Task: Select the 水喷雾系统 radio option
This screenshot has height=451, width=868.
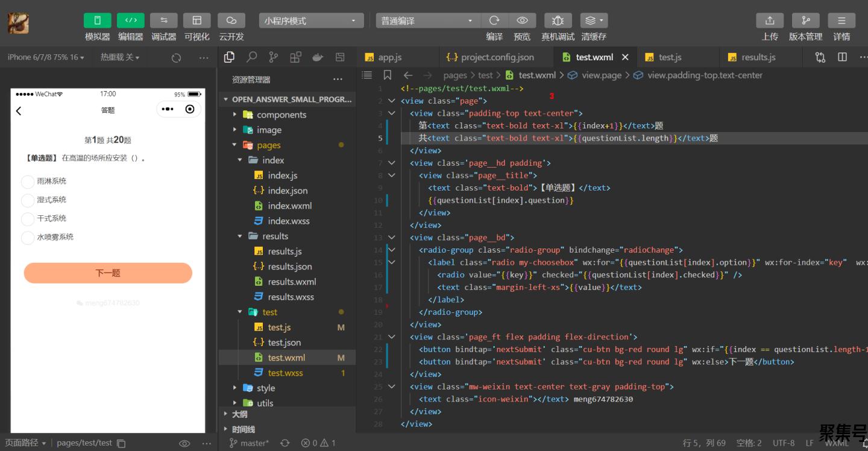Action: point(28,238)
